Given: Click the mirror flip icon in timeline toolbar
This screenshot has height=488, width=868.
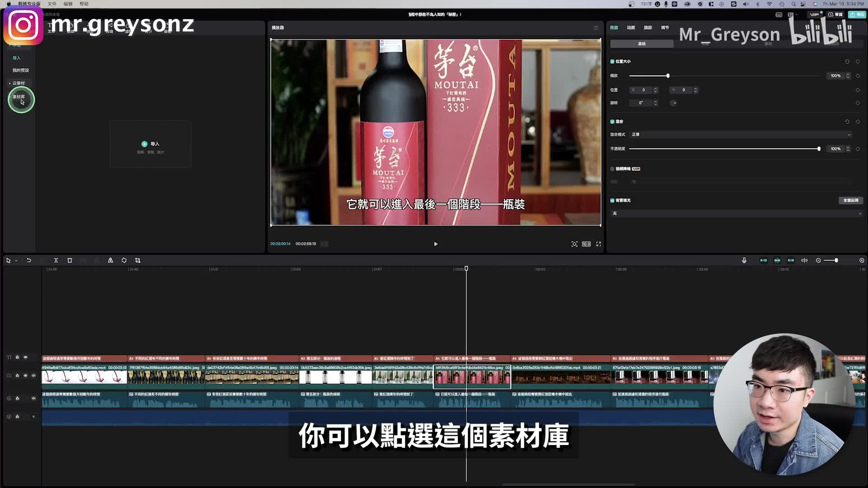Looking at the screenshot, I should point(110,260).
